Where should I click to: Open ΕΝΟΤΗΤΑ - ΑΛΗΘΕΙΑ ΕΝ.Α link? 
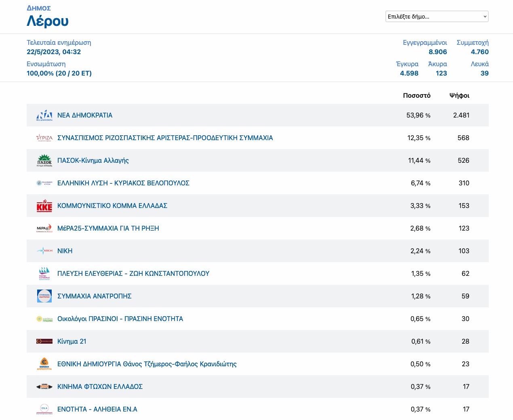[x=97, y=409]
